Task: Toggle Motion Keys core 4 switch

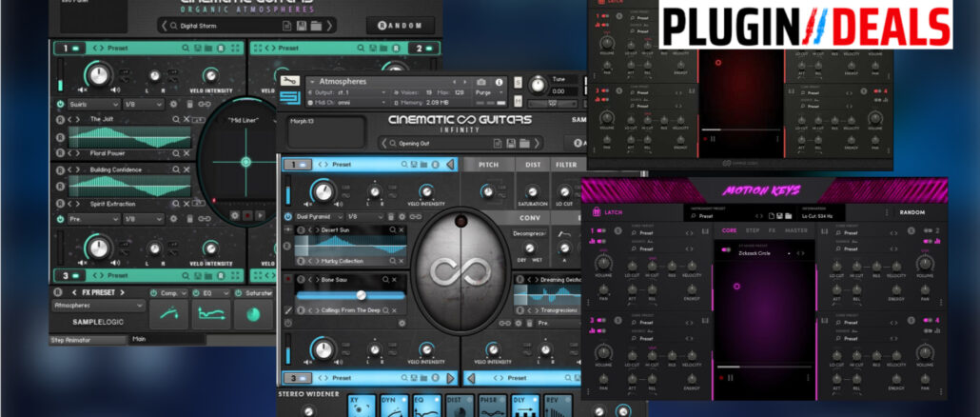Action: pyautogui.click(x=928, y=320)
